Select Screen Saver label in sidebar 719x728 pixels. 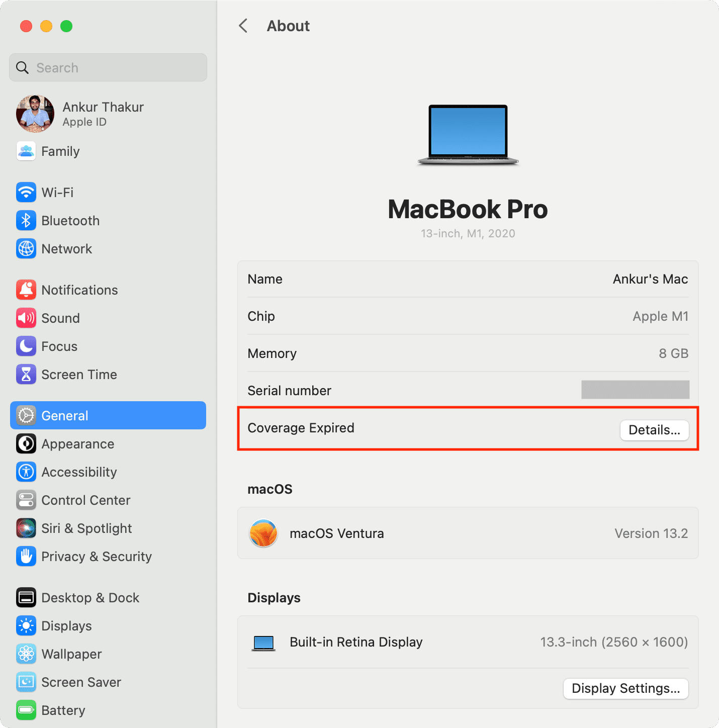81,682
